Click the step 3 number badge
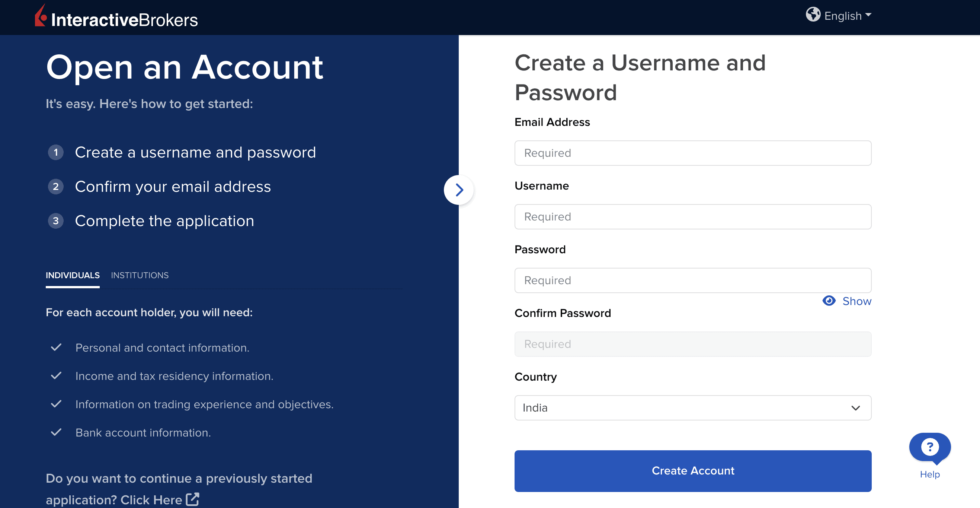Image resolution: width=980 pixels, height=508 pixels. 56,221
